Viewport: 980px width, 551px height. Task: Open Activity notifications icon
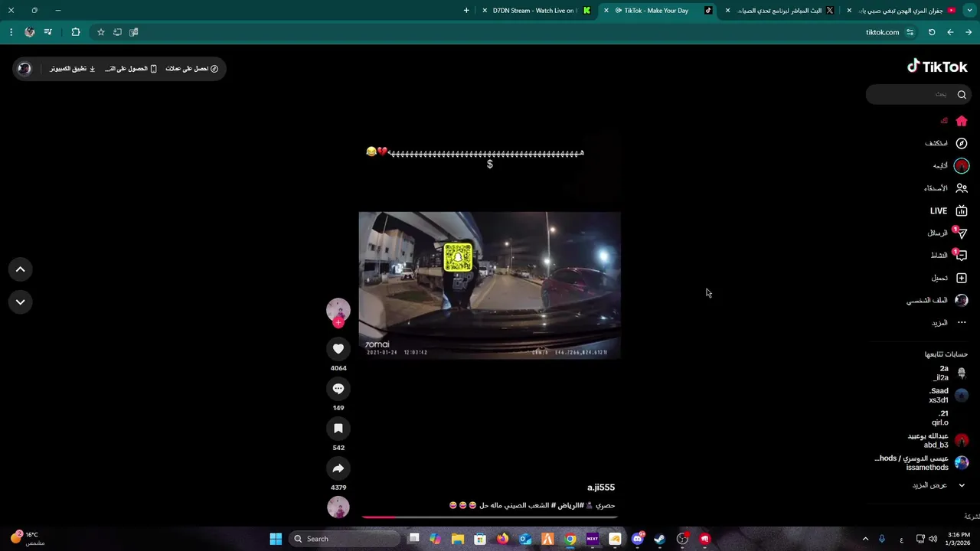tap(961, 256)
